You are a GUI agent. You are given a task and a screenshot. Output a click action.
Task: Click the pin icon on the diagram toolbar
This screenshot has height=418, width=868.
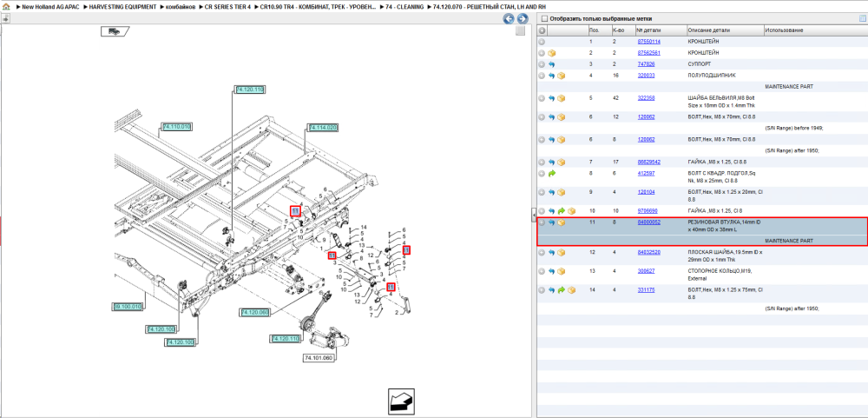coord(5,19)
